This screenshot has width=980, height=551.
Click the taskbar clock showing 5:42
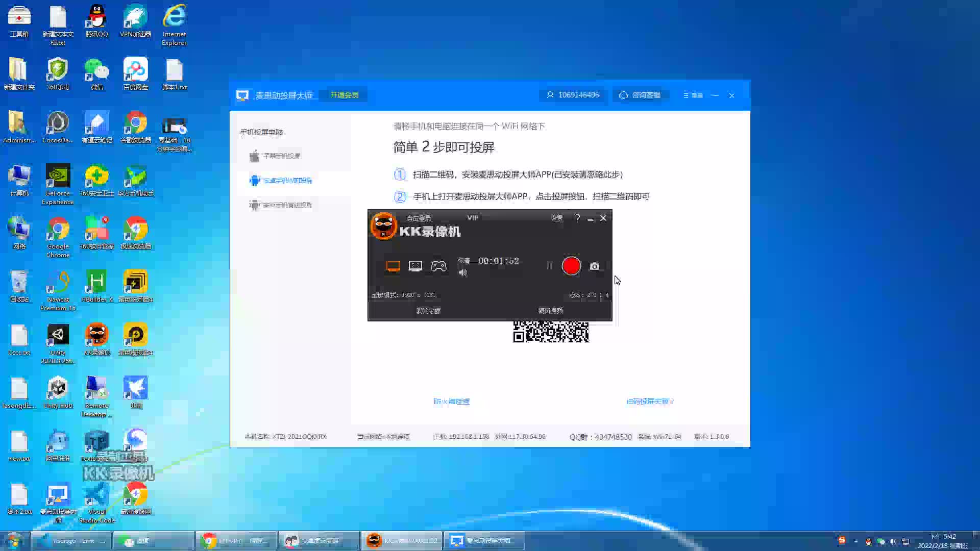pos(943,541)
